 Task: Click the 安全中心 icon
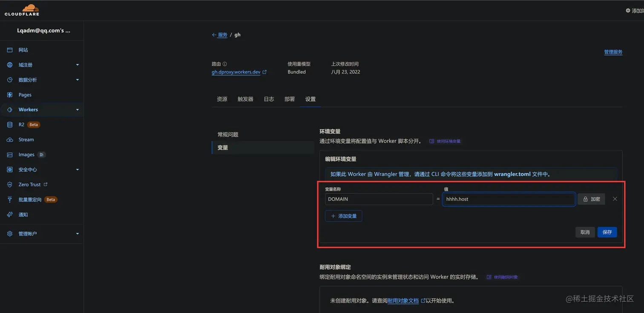(10, 169)
